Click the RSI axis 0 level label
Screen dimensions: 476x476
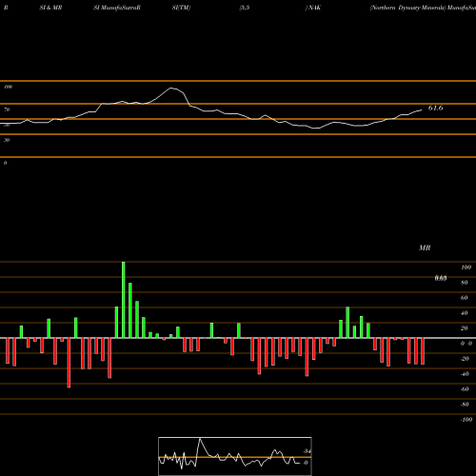click(x=5, y=163)
